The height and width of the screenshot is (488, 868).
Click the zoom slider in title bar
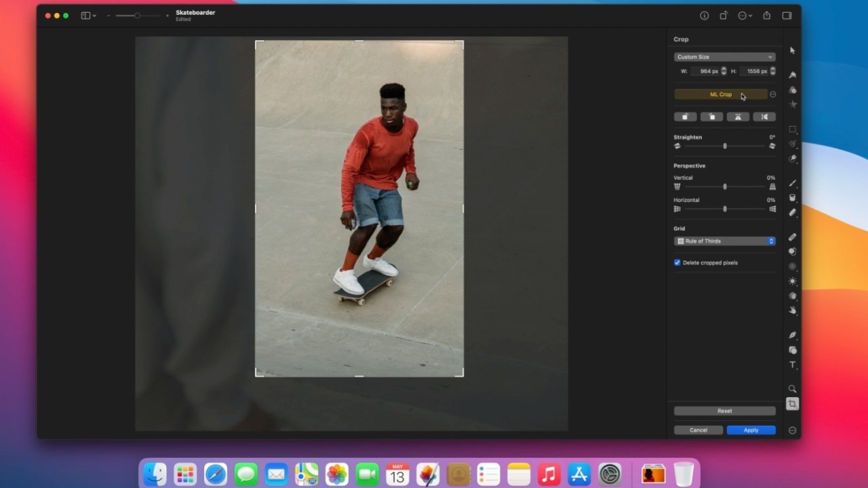tap(137, 16)
